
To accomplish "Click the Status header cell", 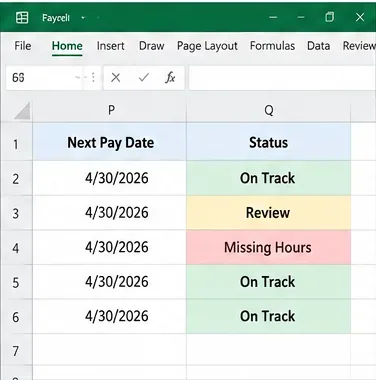I will pos(269,142).
